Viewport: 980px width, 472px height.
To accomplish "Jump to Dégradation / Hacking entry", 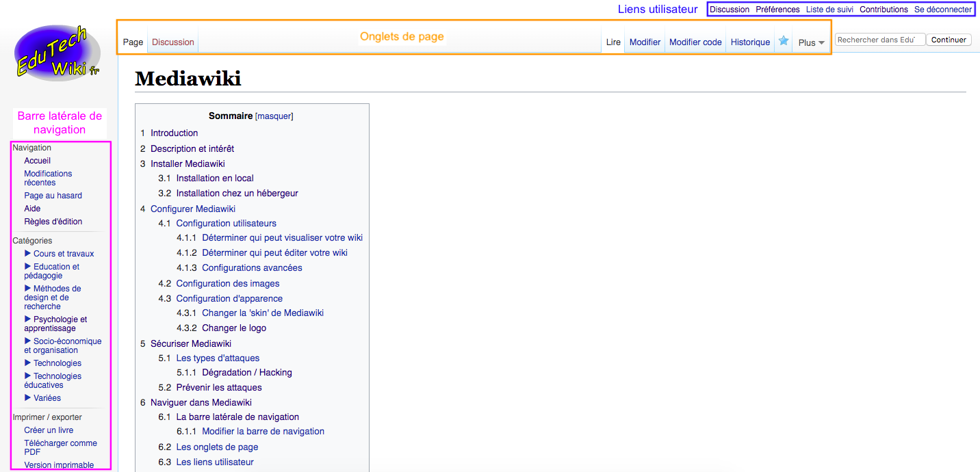I will tap(247, 372).
